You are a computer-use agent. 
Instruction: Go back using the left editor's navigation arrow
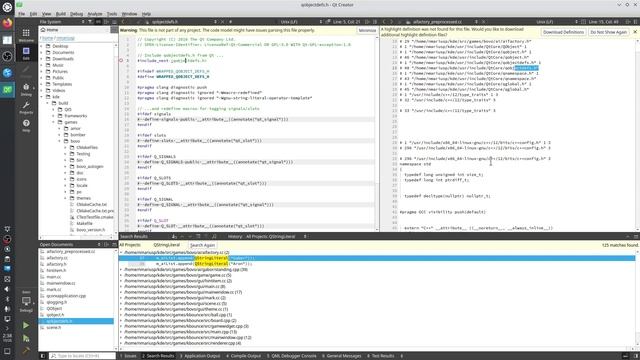[x=123, y=22]
